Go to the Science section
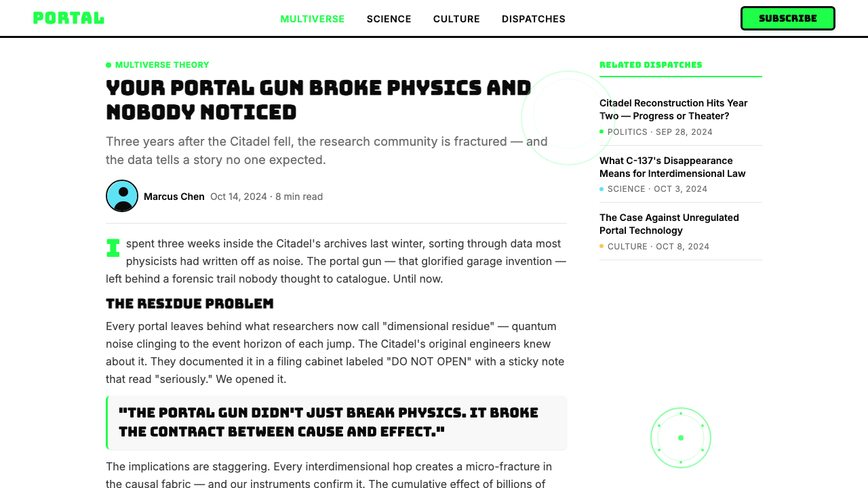Viewport: 868px width, 488px height. pos(389,19)
